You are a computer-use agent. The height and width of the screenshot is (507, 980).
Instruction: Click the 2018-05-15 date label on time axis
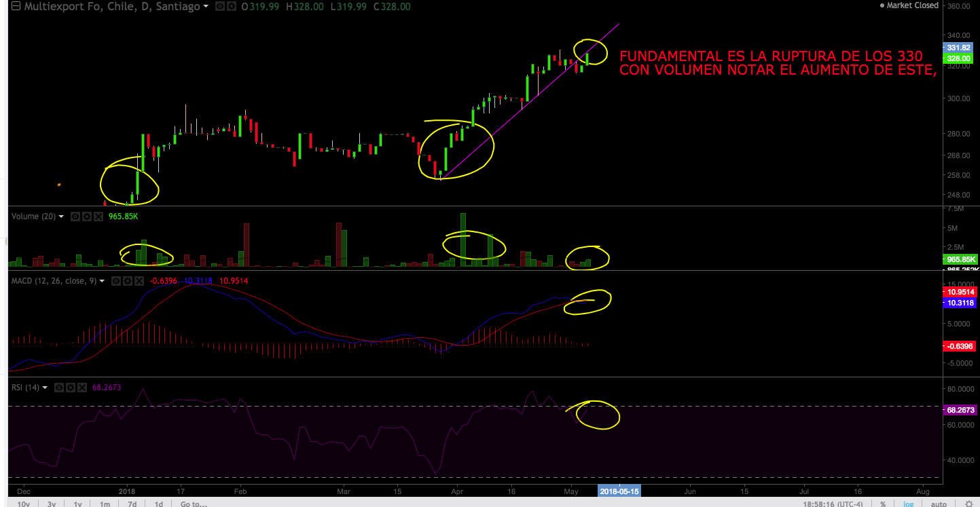click(619, 490)
